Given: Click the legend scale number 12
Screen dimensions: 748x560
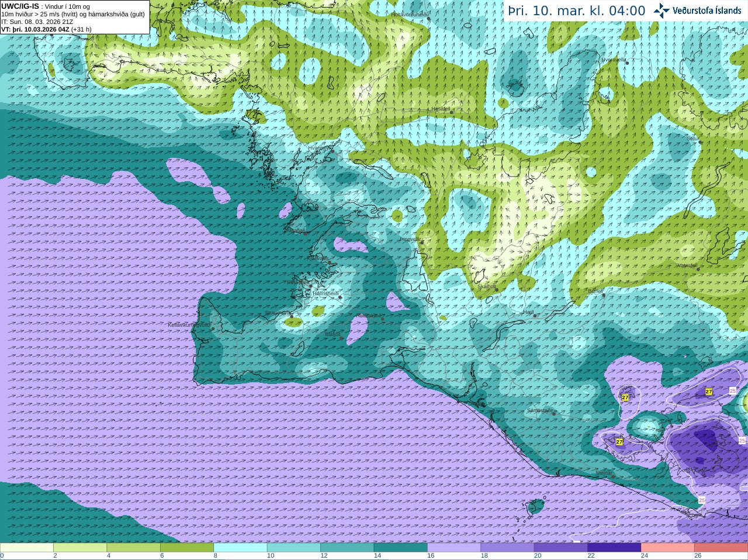Looking at the screenshot, I should tap(324, 556).
